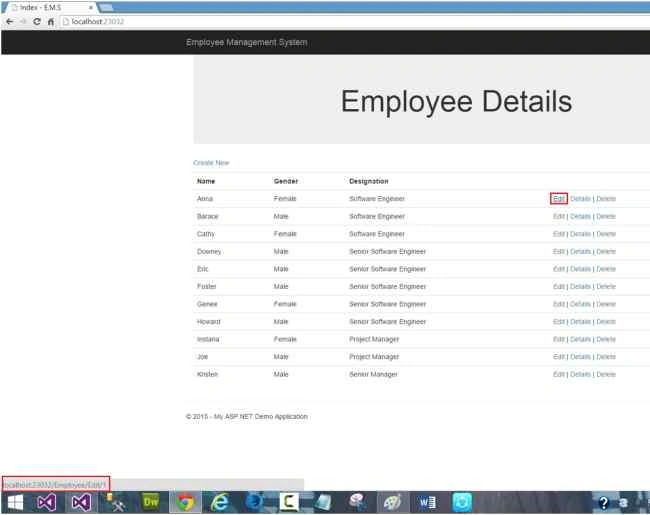The image size is (650, 515).
Task: Delete the Anna employee row
Action: pos(606,199)
